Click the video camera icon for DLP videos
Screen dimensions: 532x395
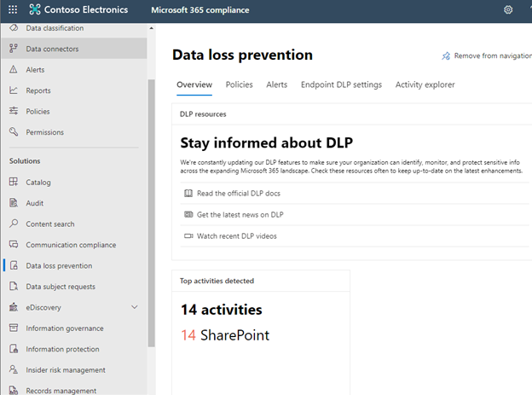pos(188,235)
